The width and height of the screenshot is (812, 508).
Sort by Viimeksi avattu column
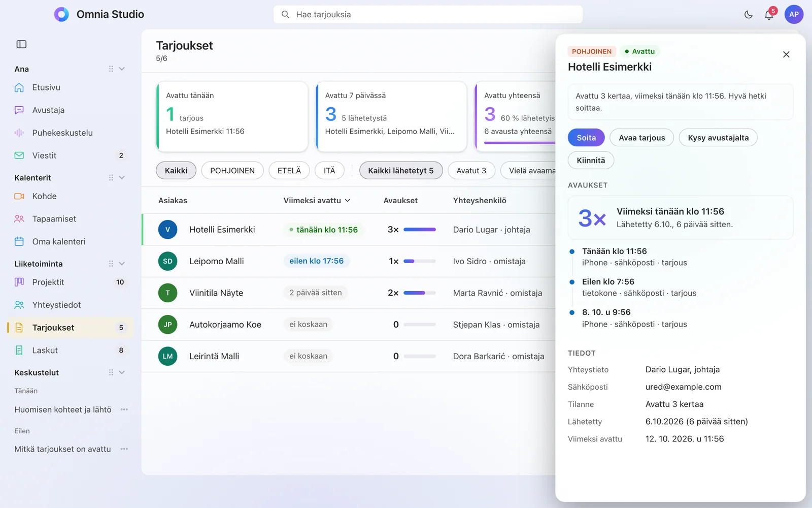tap(317, 201)
